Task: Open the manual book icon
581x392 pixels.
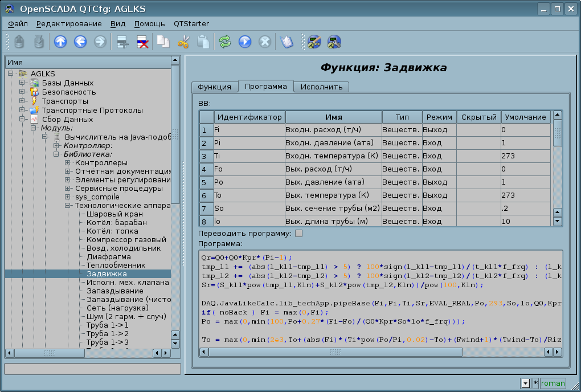Action: click(x=287, y=42)
